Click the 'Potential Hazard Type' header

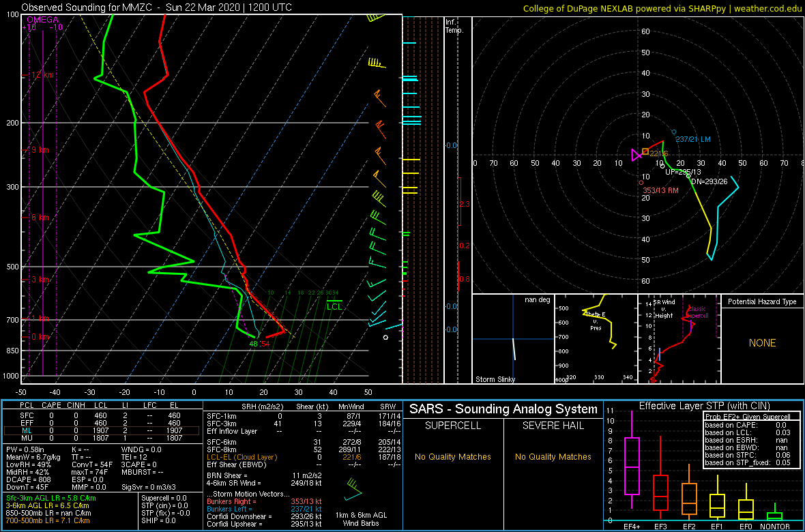tap(762, 301)
